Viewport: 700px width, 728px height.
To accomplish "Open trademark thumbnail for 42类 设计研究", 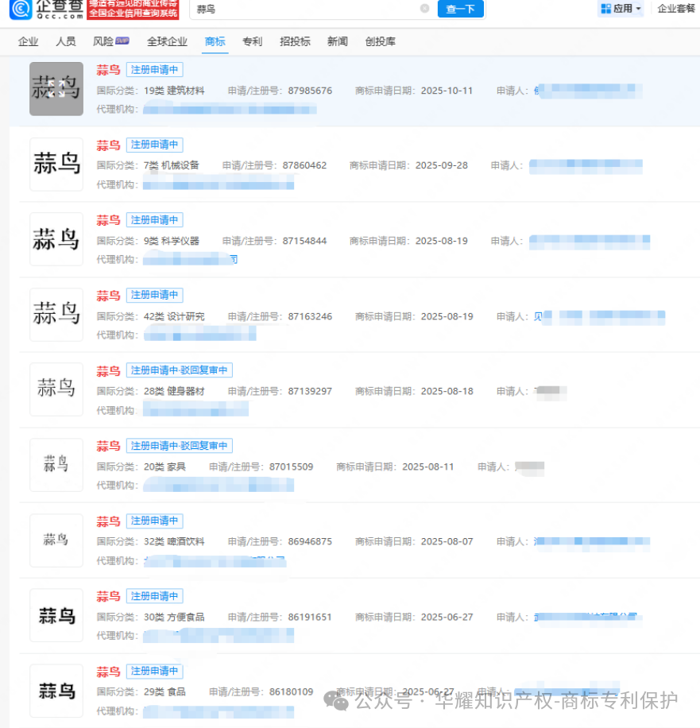I will (x=56, y=314).
